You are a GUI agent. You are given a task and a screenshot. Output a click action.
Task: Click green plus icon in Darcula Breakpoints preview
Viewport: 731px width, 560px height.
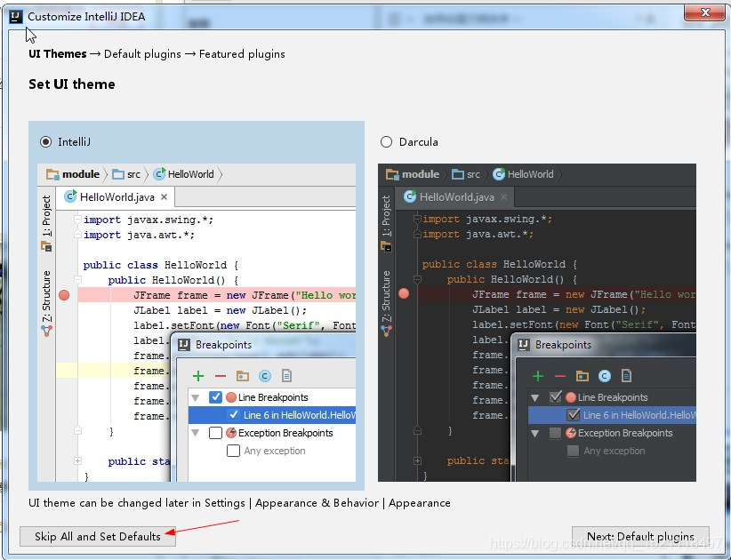(538, 376)
